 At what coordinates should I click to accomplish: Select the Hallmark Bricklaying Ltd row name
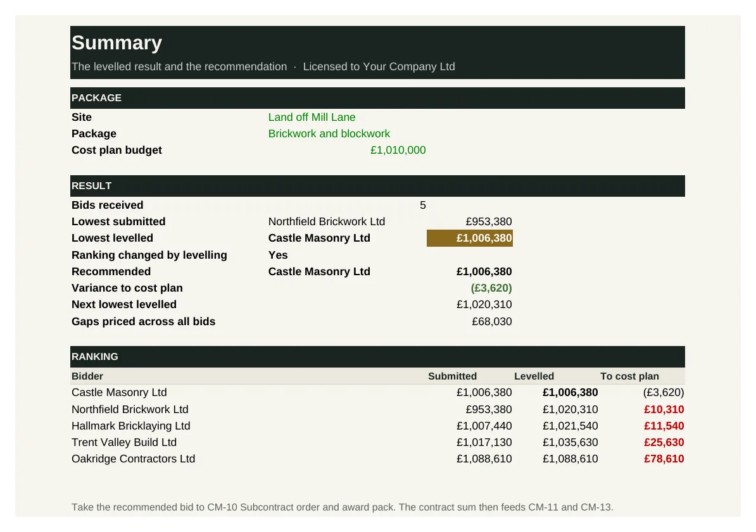pyautogui.click(x=130, y=426)
